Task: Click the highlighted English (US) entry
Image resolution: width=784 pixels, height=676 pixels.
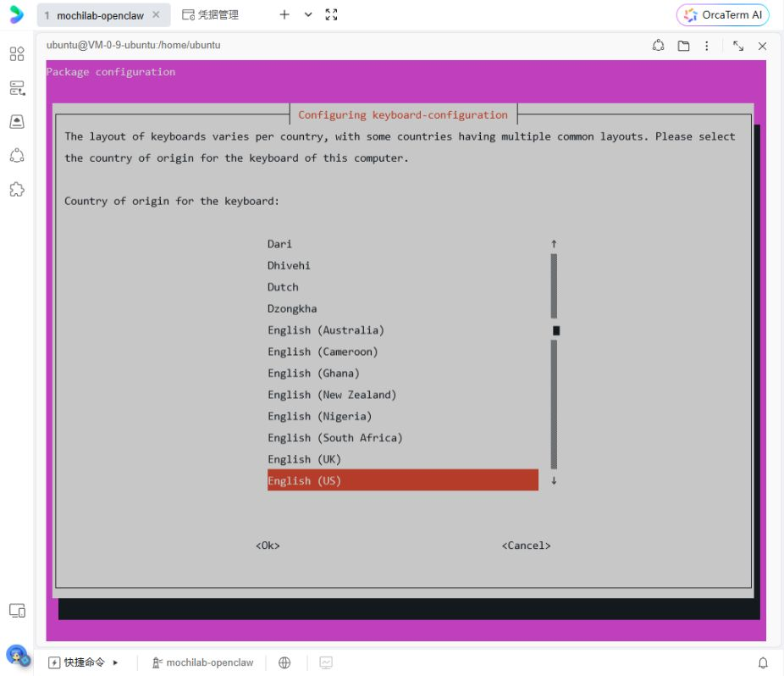Action: coord(402,480)
